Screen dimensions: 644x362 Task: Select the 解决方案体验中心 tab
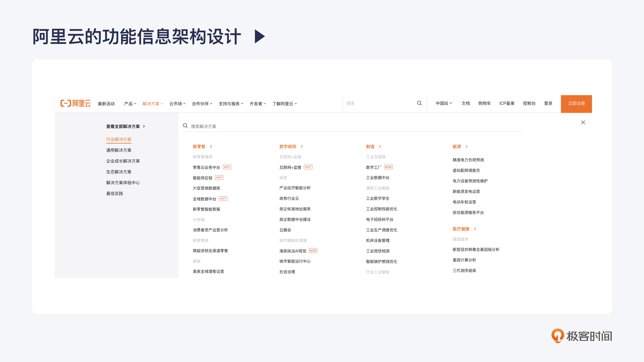[123, 183]
